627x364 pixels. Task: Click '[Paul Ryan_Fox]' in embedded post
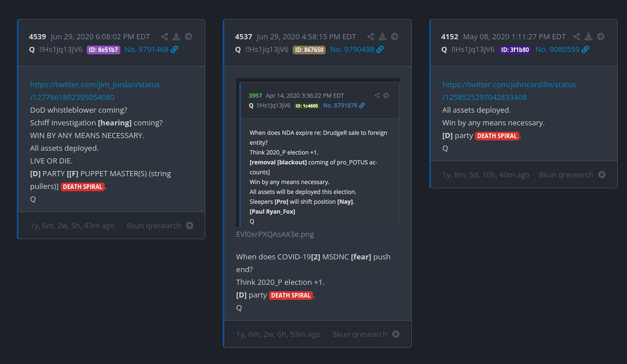pyautogui.click(x=272, y=211)
